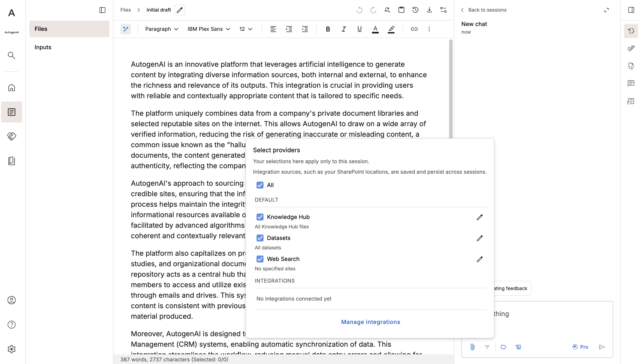Toggle italic formatting
Viewport: 640px width, 364px height.
pos(344,29)
